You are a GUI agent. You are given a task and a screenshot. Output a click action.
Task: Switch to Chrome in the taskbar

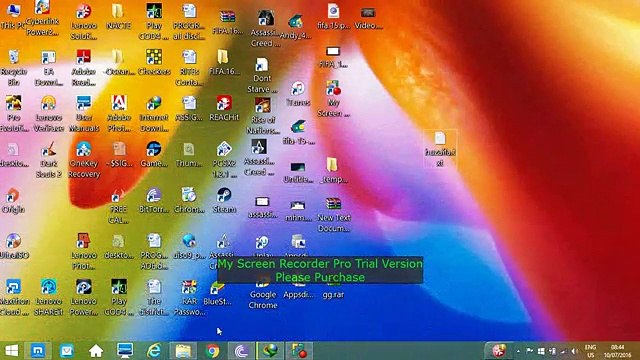point(212,351)
